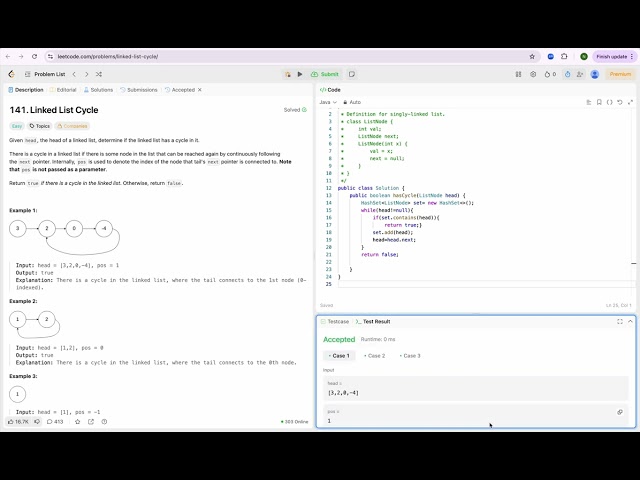Expand the Companies tag

72,126
